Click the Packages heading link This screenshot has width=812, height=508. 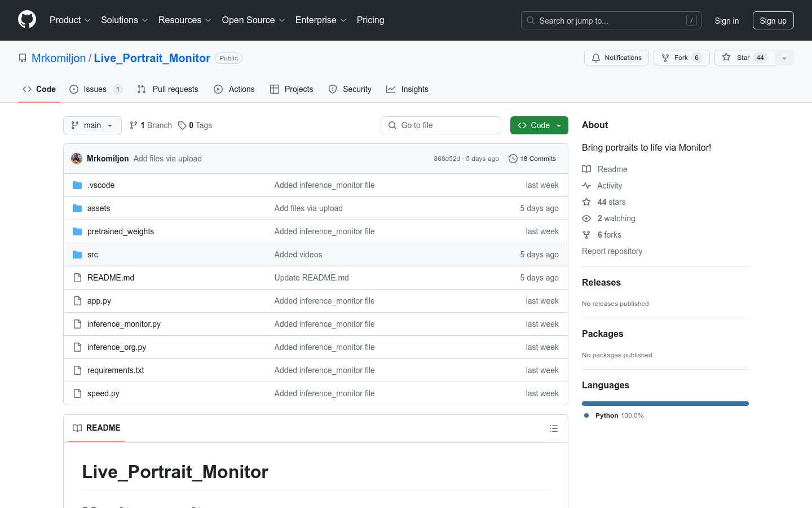click(x=602, y=334)
